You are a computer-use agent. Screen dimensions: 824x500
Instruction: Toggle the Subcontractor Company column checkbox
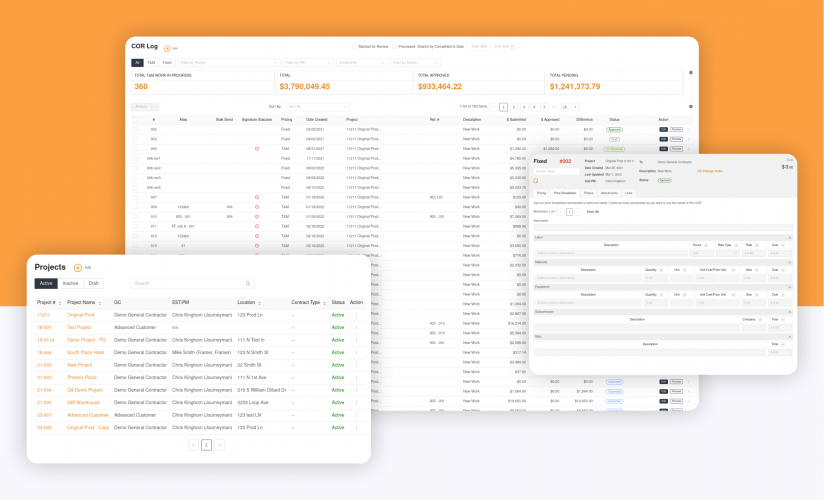tap(760, 320)
